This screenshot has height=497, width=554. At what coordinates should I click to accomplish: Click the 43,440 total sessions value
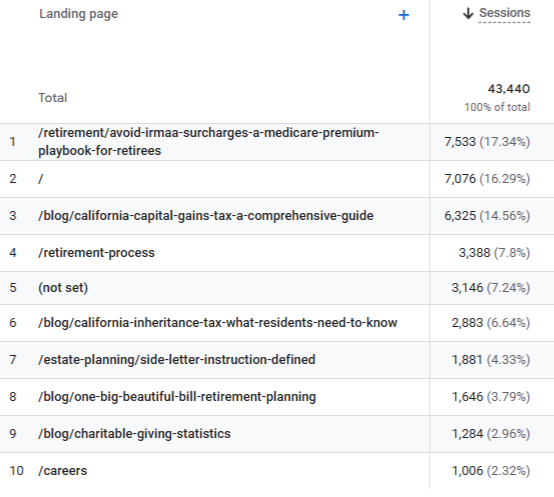tap(509, 89)
